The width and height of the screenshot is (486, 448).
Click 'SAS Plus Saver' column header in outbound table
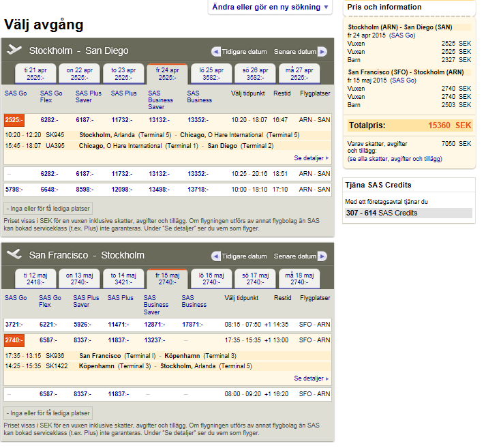pos(89,97)
